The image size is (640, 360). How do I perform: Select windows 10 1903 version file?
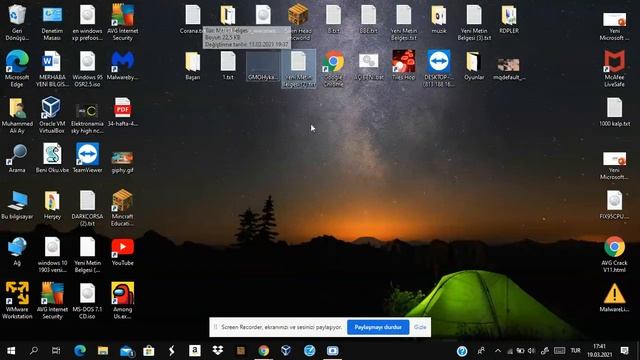(52, 254)
